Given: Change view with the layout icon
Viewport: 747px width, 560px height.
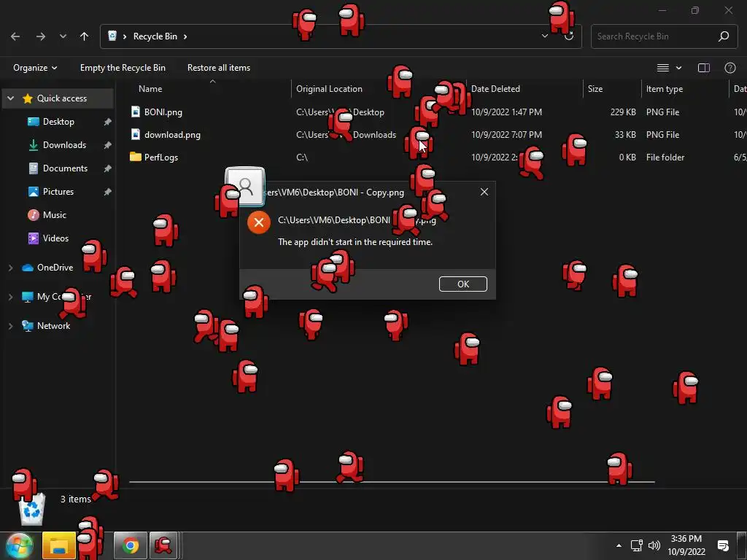Looking at the screenshot, I should (x=662, y=68).
